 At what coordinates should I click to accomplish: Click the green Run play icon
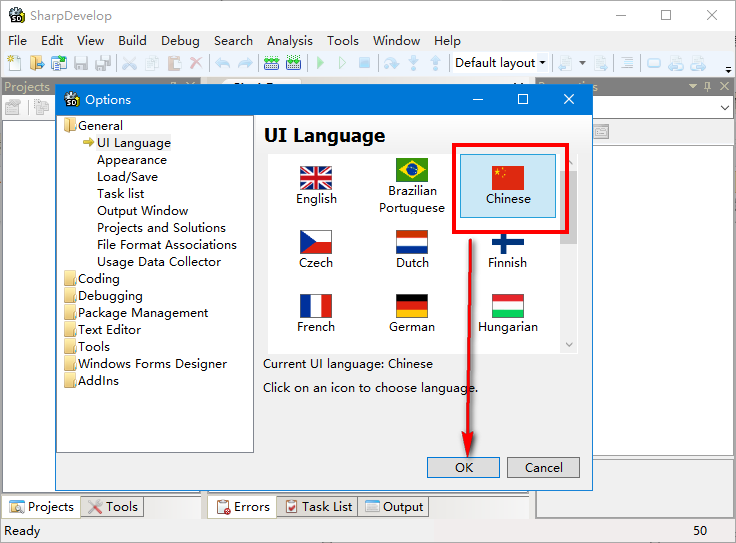320,62
